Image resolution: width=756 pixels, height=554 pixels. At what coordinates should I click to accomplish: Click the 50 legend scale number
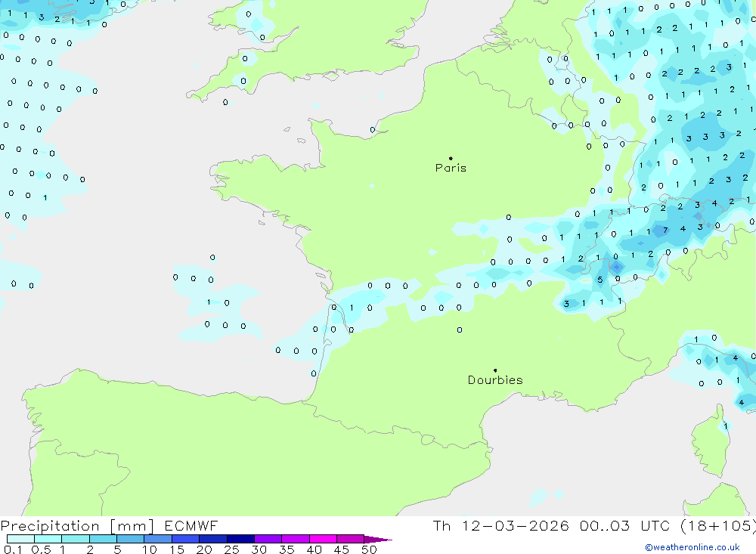point(368,549)
